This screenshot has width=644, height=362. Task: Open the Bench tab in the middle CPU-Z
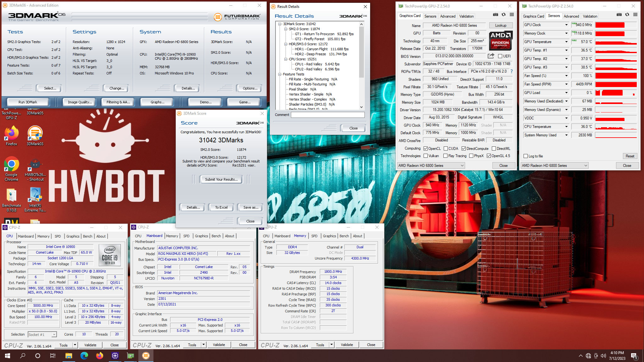click(x=216, y=236)
